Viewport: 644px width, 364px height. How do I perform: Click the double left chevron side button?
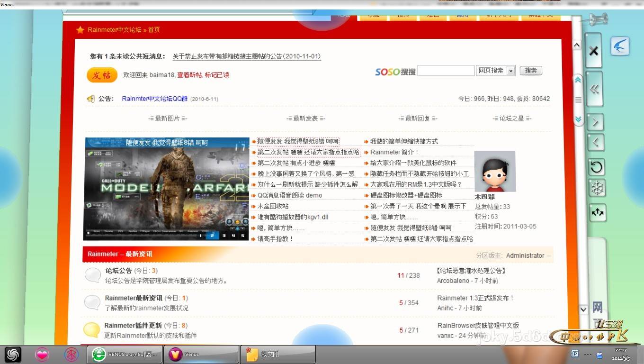pos(595,89)
